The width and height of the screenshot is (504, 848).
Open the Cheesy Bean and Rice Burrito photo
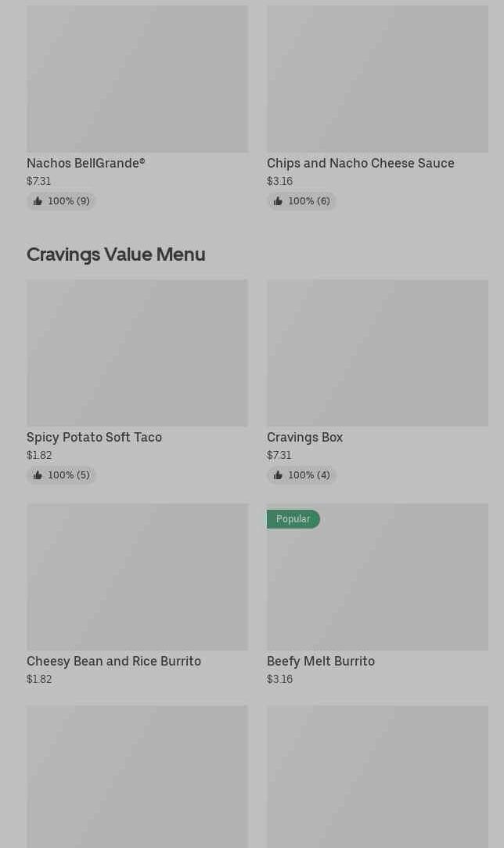point(137,577)
